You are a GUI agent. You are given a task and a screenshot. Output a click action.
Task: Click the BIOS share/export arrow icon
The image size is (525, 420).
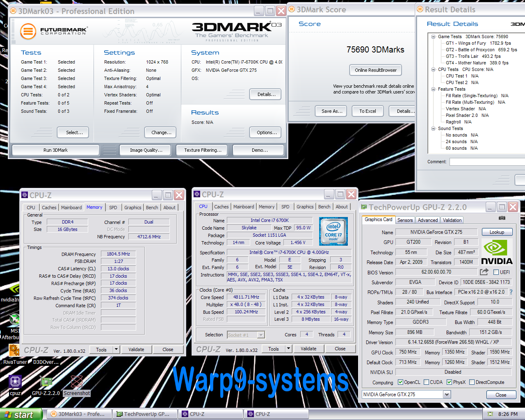tap(484, 272)
